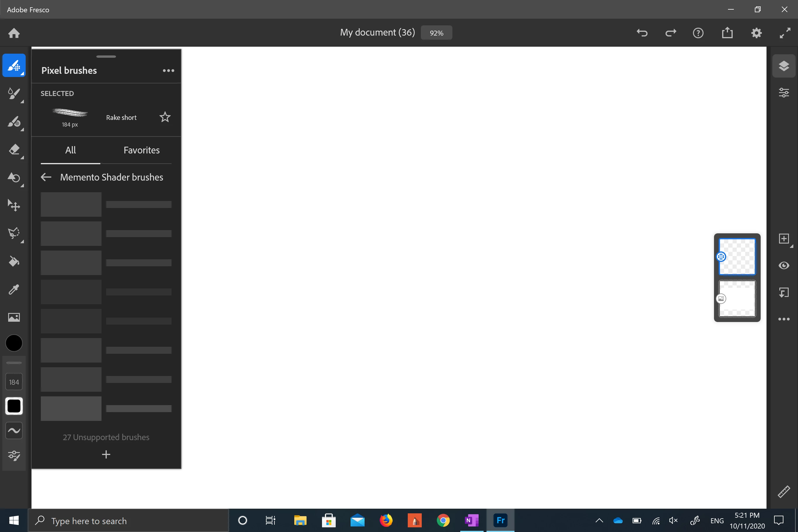Open the black color swatch circle
This screenshot has height=532, width=798.
click(x=14, y=343)
